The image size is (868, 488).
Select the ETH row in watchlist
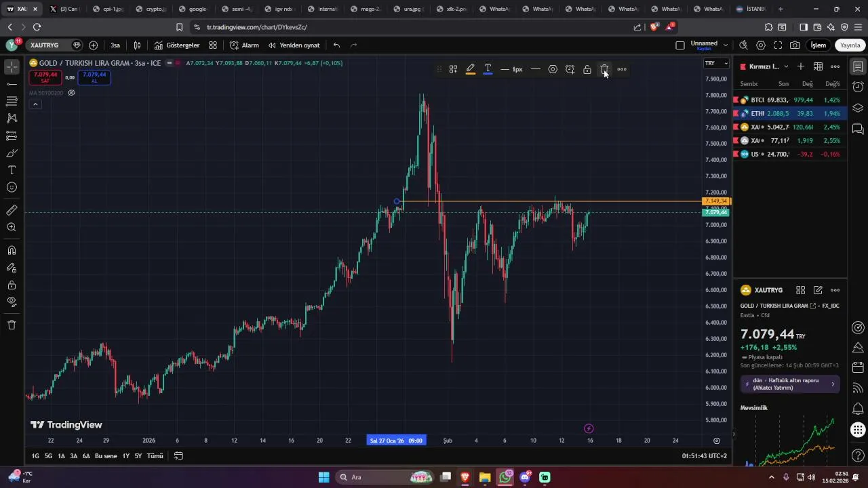[x=790, y=113]
